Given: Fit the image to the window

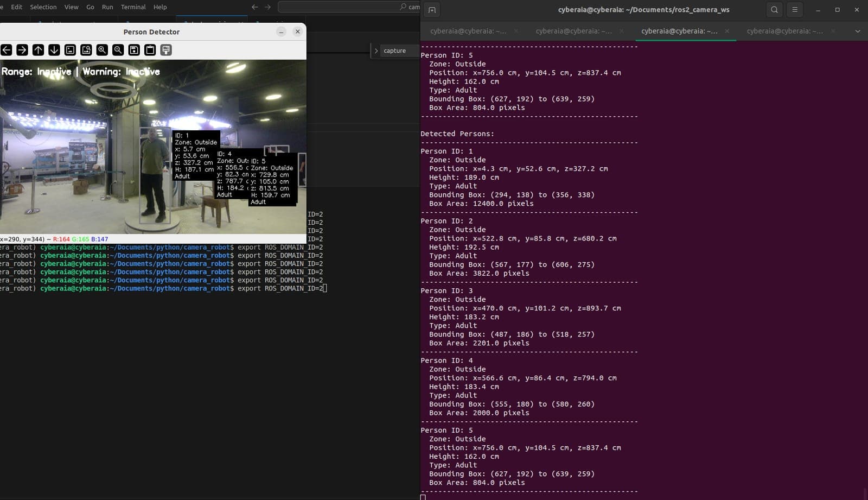Looking at the screenshot, I should click(86, 50).
